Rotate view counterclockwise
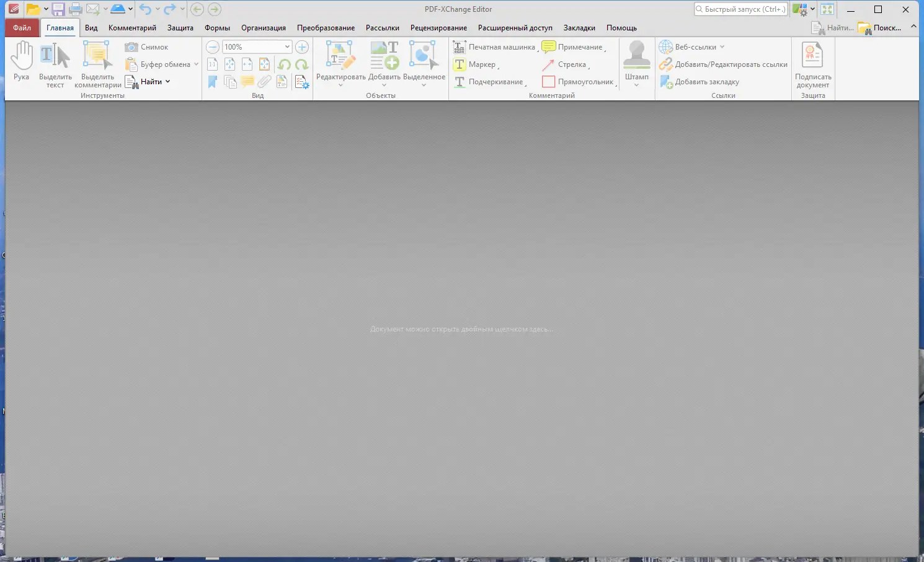This screenshot has height=562, width=924. tap(284, 64)
